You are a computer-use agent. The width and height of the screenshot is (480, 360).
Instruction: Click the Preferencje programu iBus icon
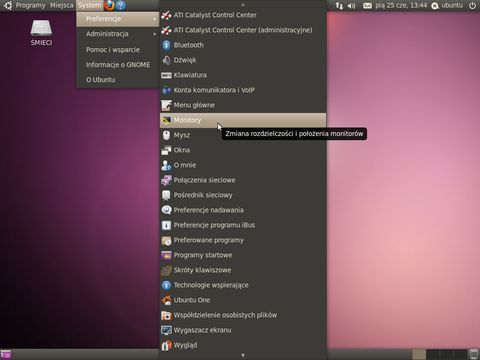pyautogui.click(x=166, y=225)
